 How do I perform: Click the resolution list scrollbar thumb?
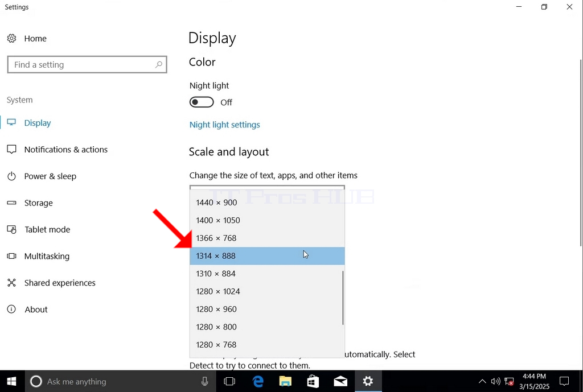coord(343,298)
